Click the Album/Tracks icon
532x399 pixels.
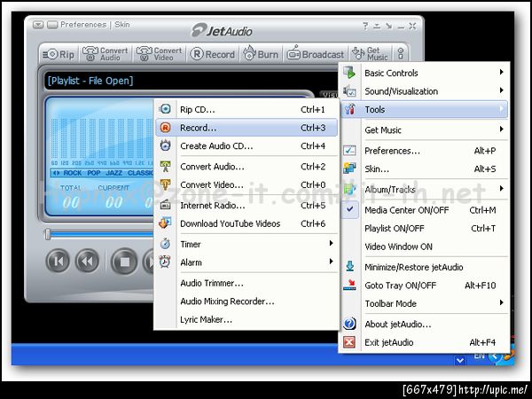click(349, 189)
